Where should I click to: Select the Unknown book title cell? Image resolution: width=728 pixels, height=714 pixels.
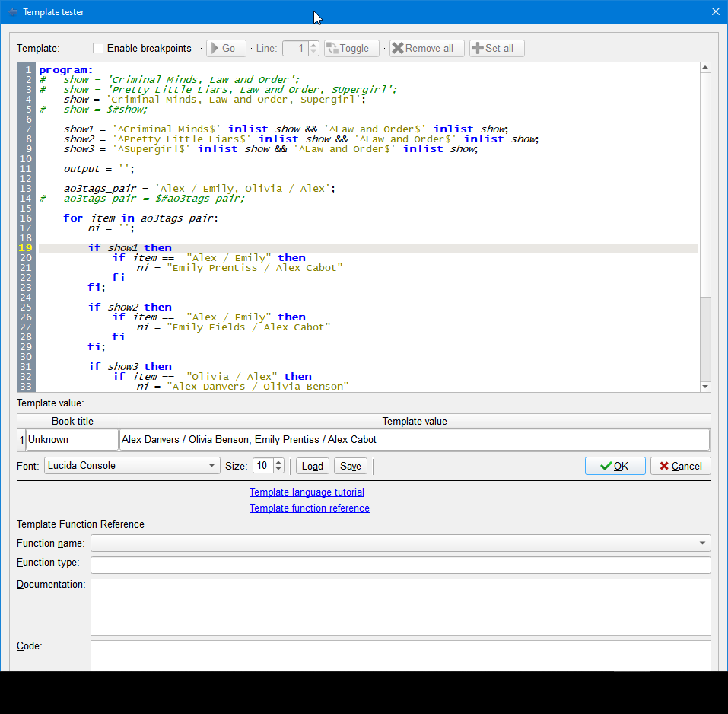72,440
